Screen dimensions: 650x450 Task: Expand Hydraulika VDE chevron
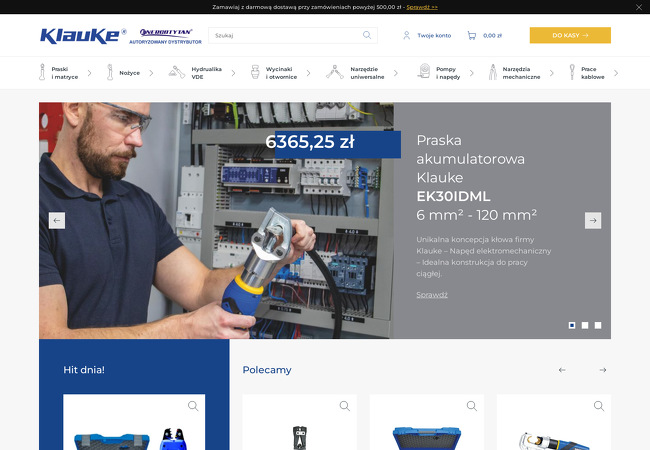click(x=233, y=73)
